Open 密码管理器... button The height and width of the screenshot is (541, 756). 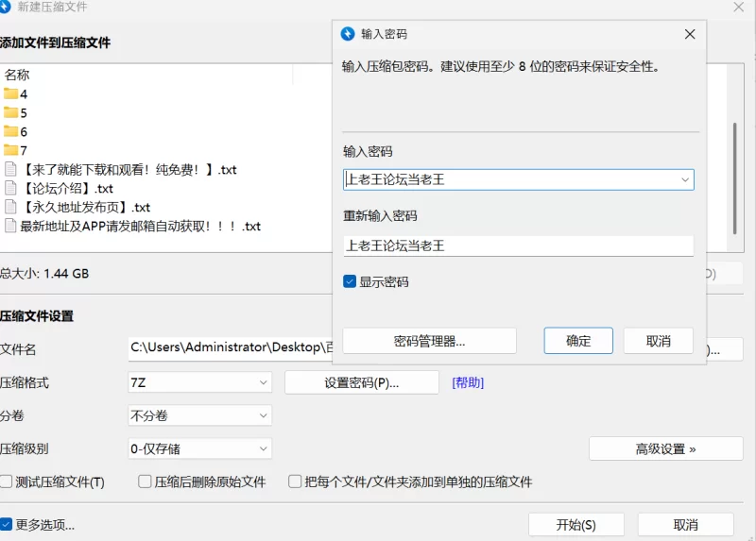click(x=429, y=341)
